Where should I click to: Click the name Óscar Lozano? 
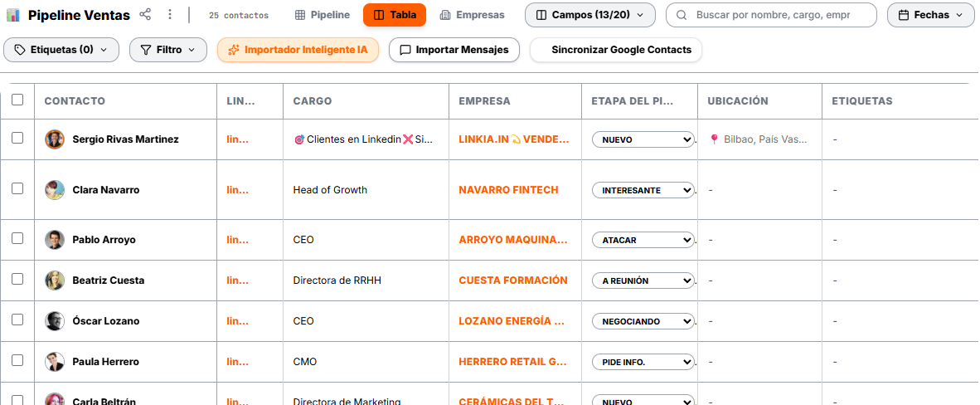[105, 321]
